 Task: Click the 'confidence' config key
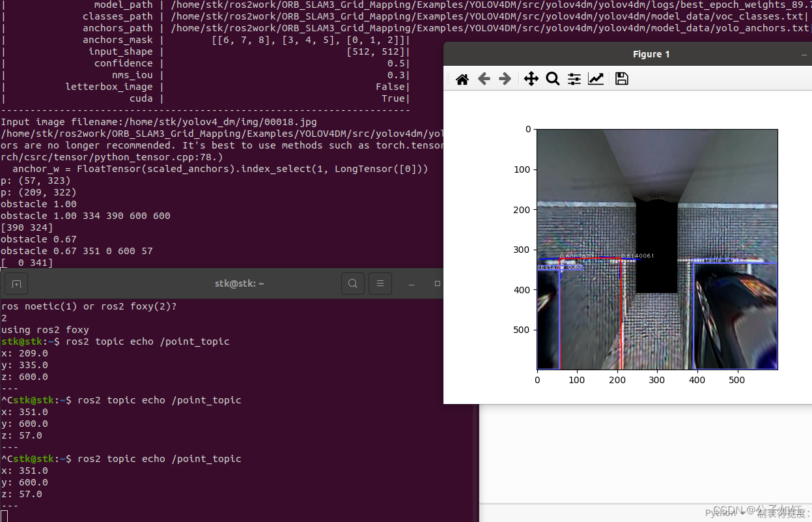124,63
